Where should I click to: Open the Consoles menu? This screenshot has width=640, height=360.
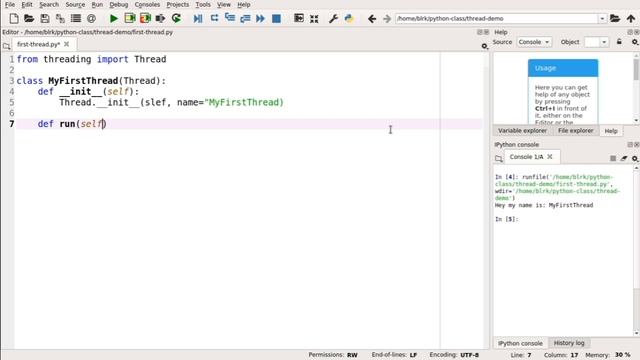(x=147, y=4)
